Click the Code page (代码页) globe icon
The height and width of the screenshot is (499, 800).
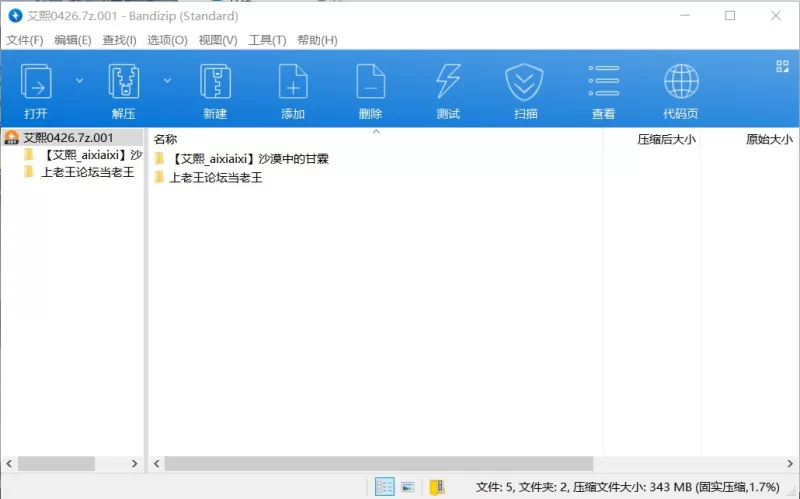coord(681,81)
